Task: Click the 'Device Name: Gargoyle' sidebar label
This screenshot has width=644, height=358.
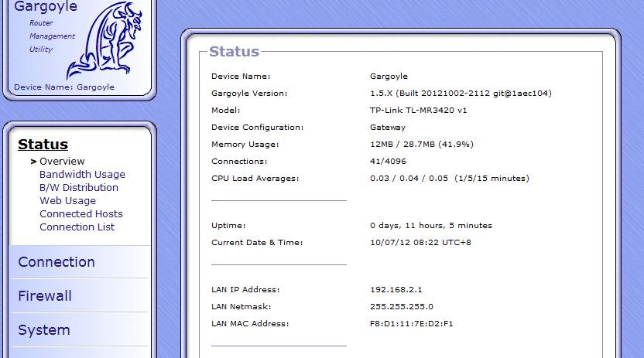Action: [x=64, y=87]
